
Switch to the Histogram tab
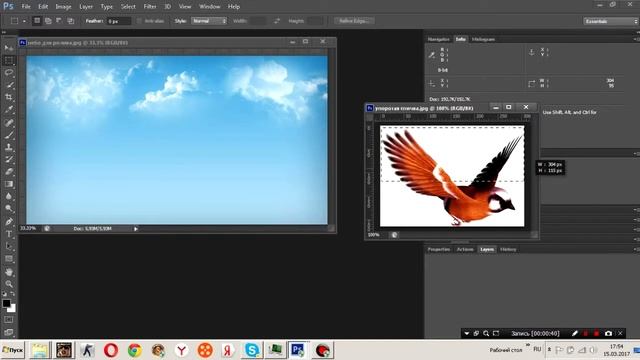(x=483, y=39)
